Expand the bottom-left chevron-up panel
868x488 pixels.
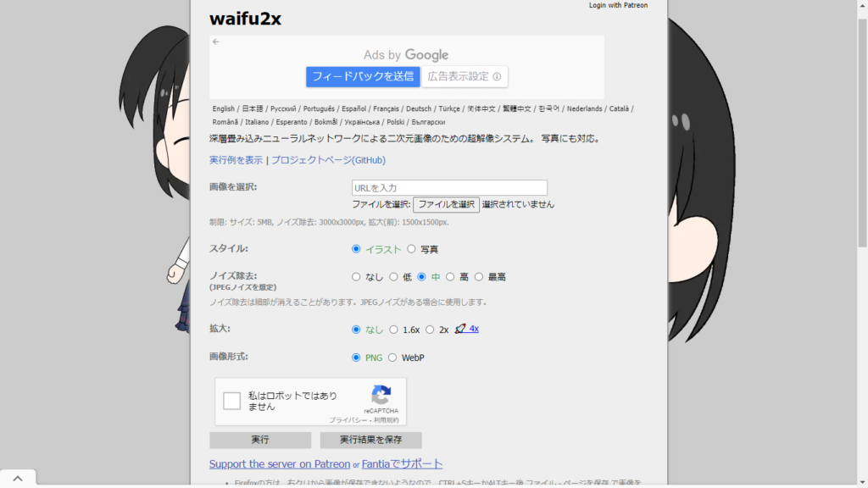coord(18,479)
